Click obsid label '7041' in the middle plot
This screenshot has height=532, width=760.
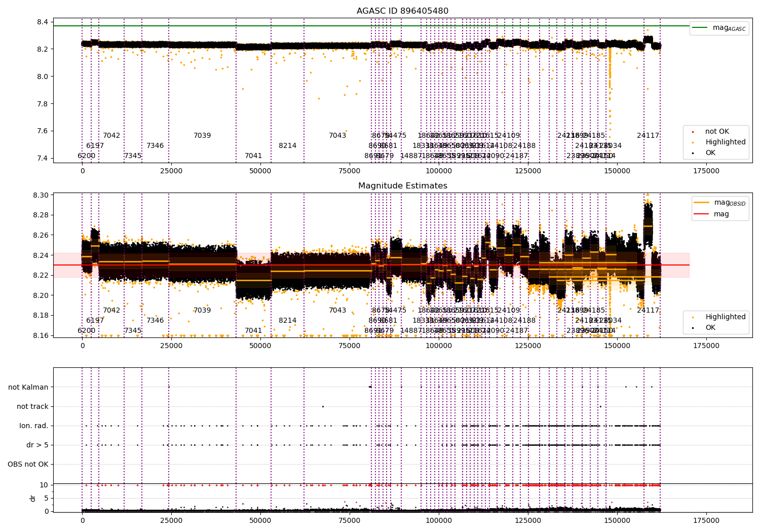point(253,331)
